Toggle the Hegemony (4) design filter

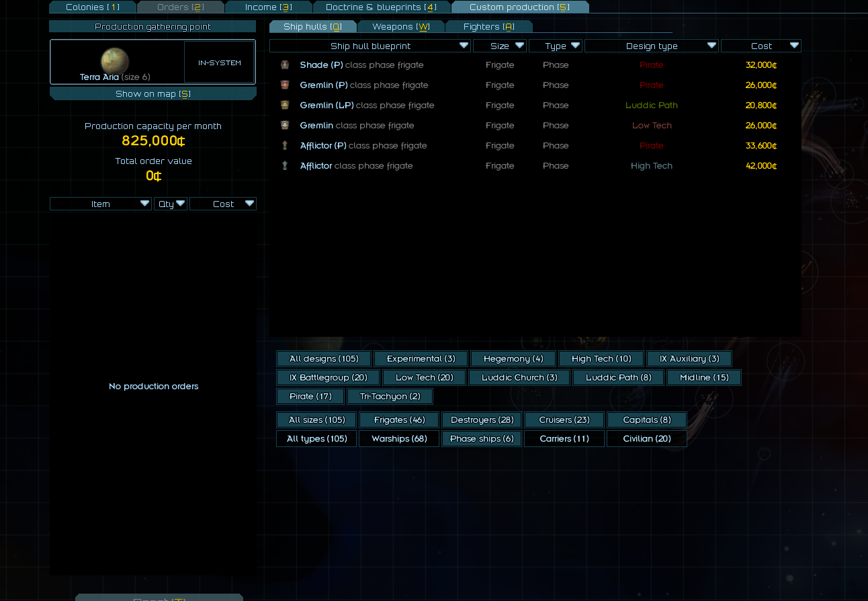[x=513, y=359]
